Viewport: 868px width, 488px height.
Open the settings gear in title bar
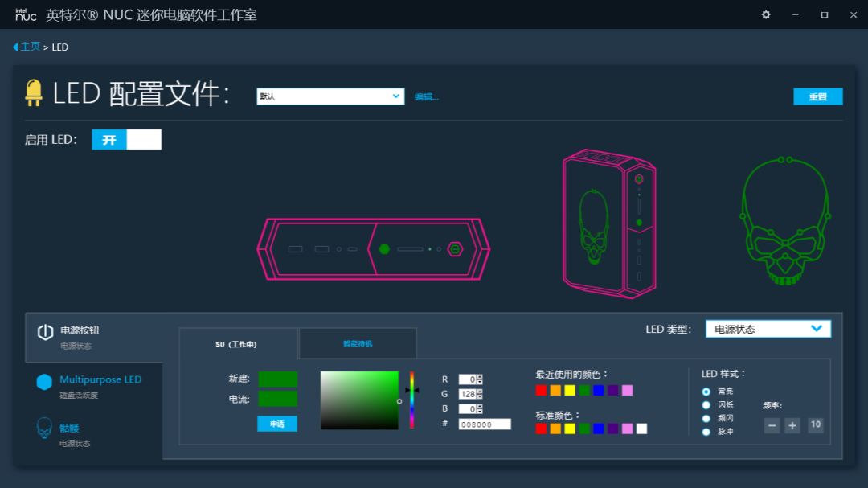766,15
